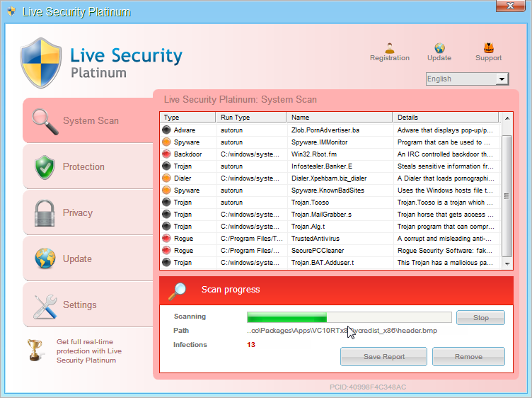Select the Trojan.Tooso name cell
The image size is (532, 398).
[310, 203]
